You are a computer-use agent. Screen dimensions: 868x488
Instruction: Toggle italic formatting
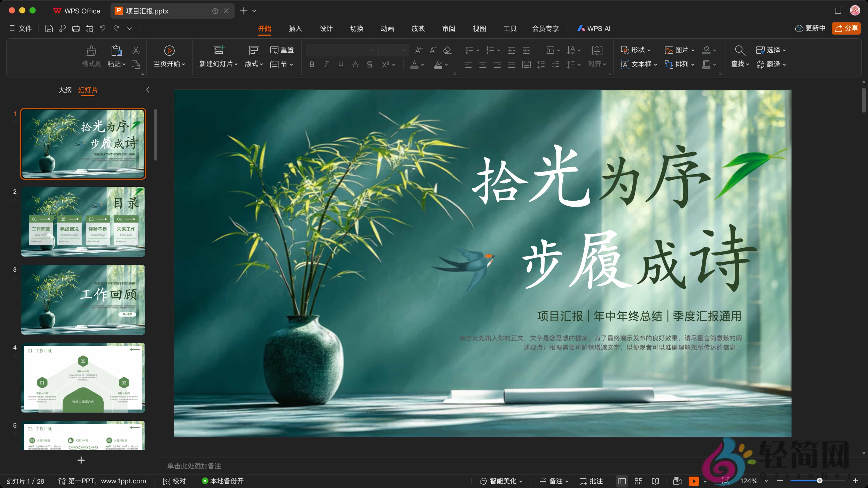point(326,64)
